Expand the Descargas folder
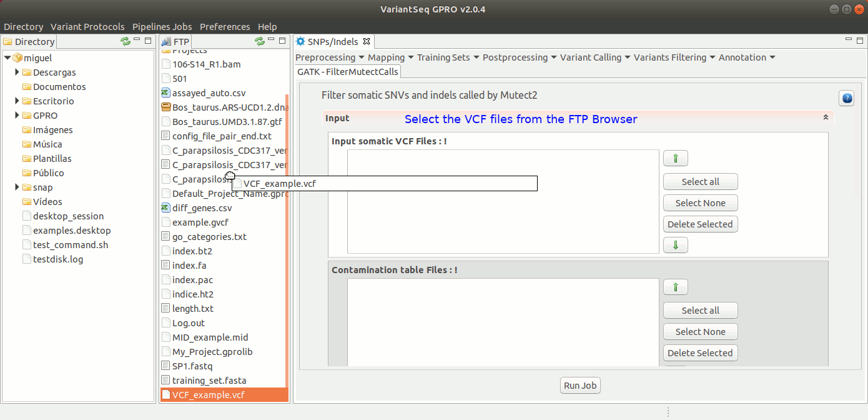Viewport: 868px width, 420px height. point(17,72)
